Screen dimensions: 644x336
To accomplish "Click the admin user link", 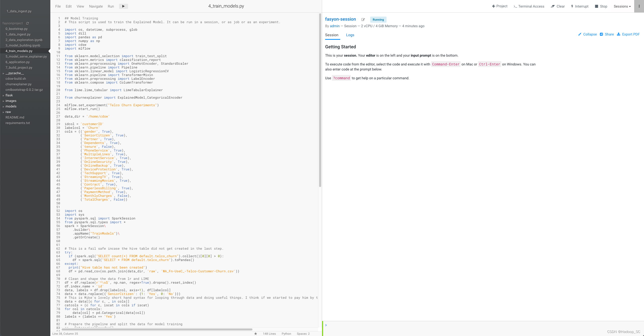I will point(335,26).
